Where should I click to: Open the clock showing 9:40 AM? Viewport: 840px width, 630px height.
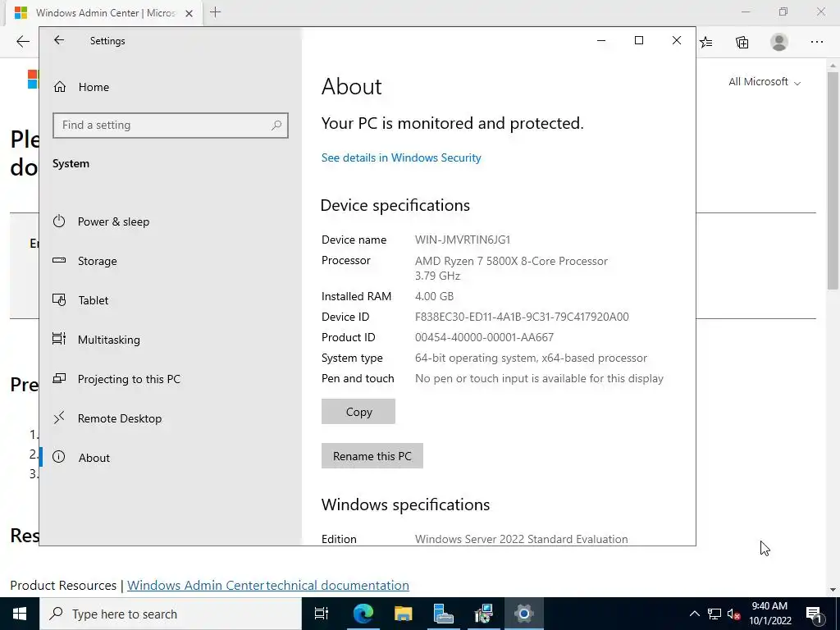pyautogui.click(x=769, y=614)
